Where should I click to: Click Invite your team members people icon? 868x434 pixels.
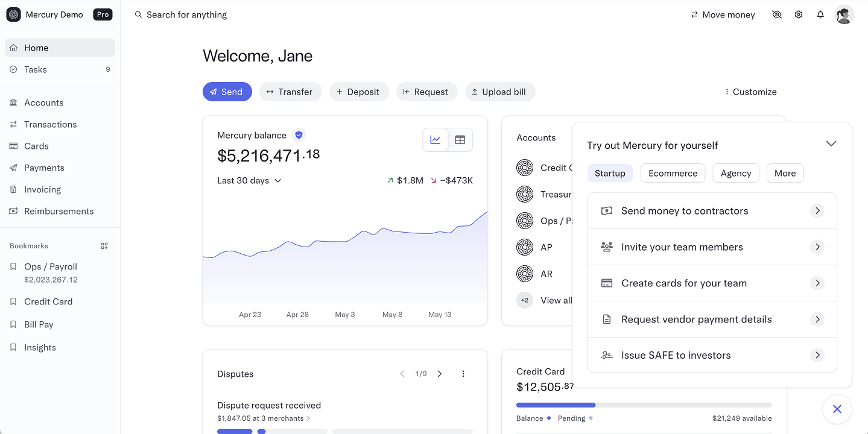coord(607,247)
